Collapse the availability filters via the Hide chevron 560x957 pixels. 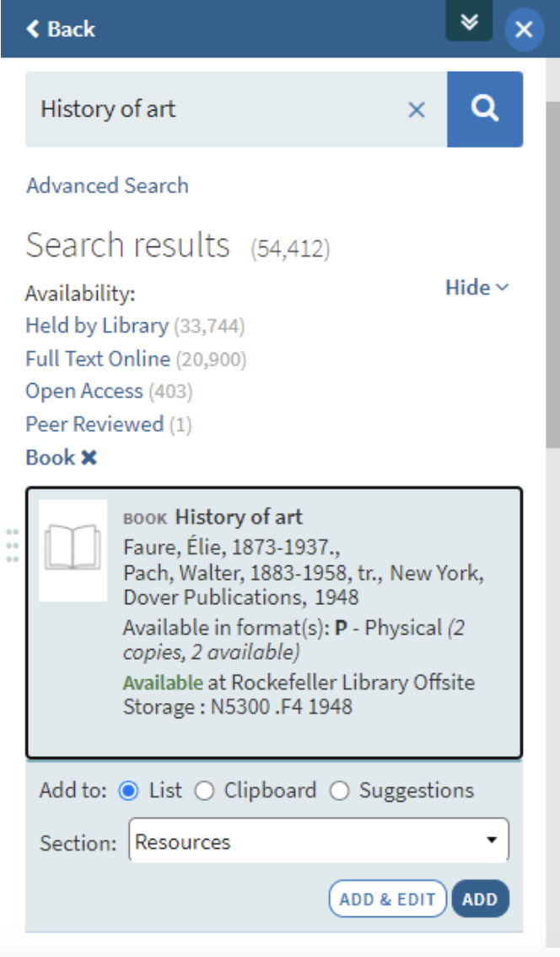tap(503, 287)
